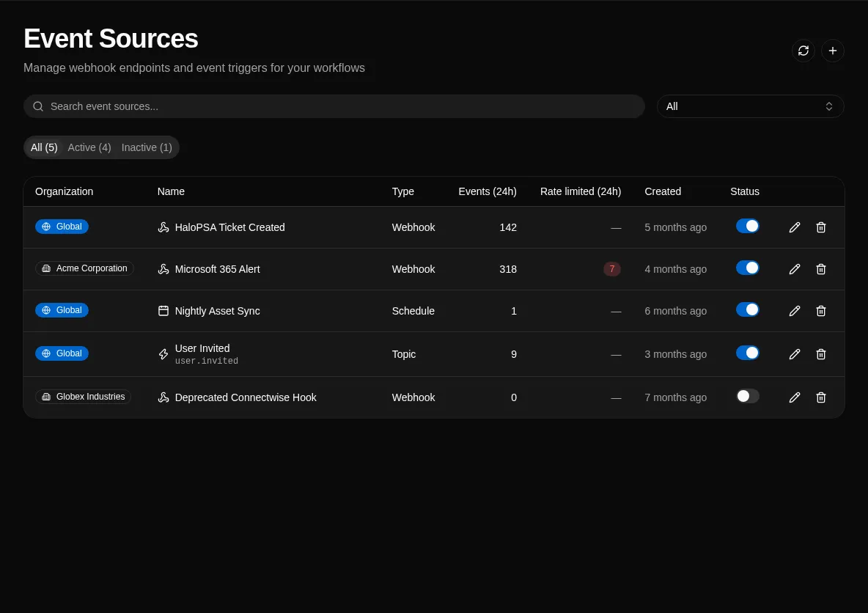Delete Nightly Asset Sync source

coord(821,311)
